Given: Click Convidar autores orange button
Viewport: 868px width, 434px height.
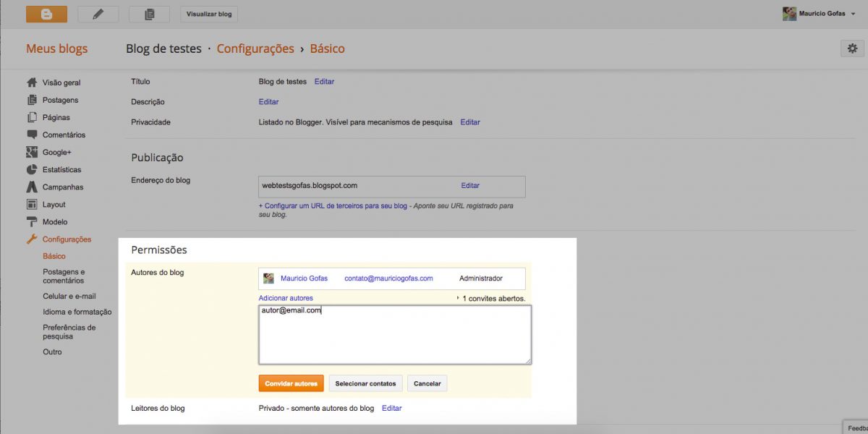Looking at the screenshot, I should coord(291,383).
